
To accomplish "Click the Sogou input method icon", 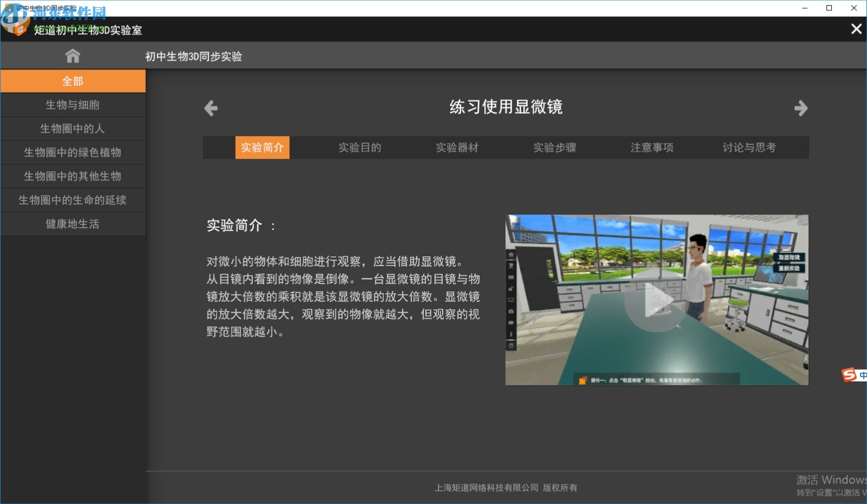I will (x=849, y=374).
